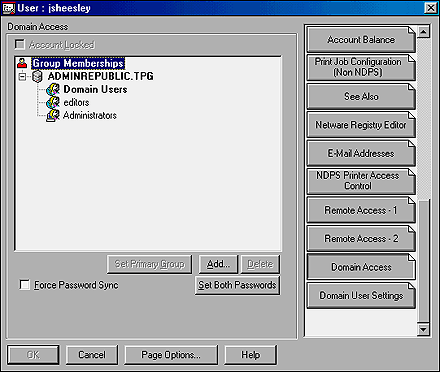The image size is (440, 372).
Task: Open the E-Mail Addresses page tab
Action: pyautogui.click(x=361, y=153)
